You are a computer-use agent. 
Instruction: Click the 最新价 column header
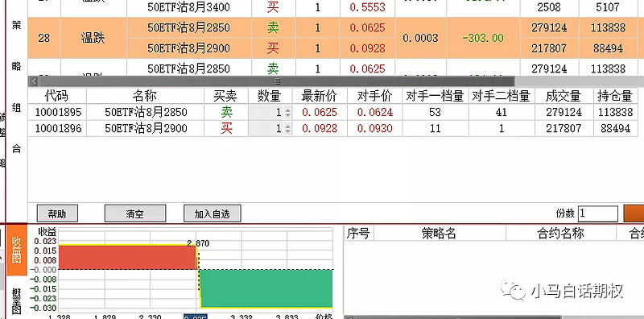pyautogui.click(x=319, y=96)
